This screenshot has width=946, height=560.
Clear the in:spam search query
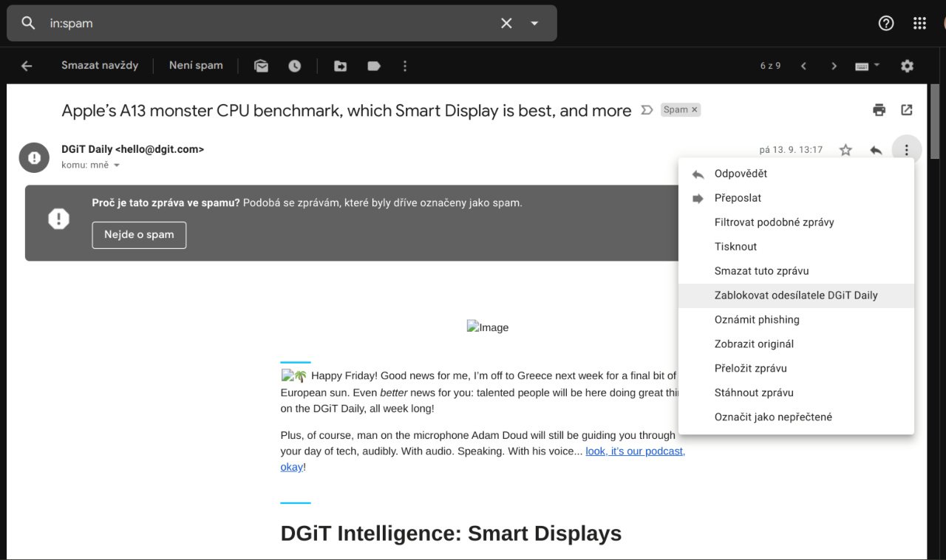point(506,23)
